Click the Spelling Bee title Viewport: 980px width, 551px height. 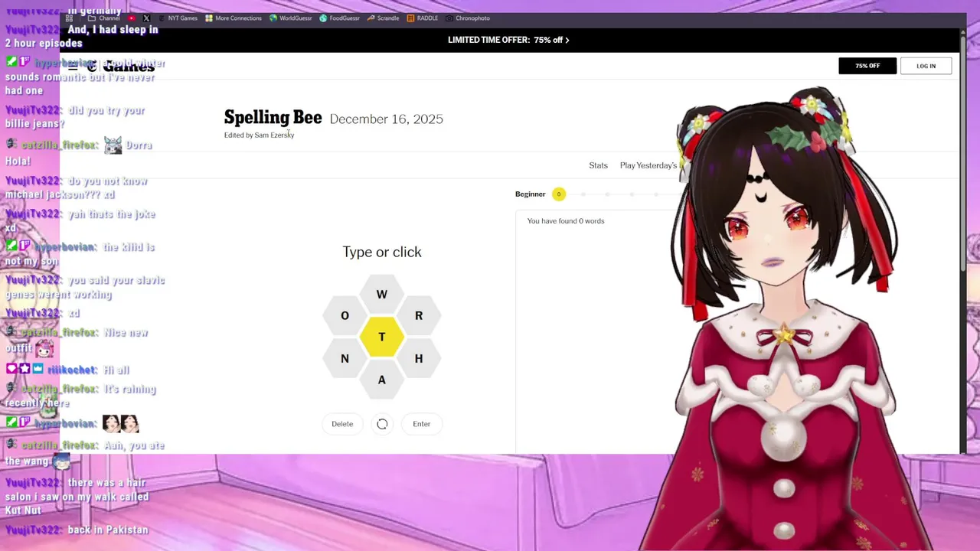tap(273, 118)
